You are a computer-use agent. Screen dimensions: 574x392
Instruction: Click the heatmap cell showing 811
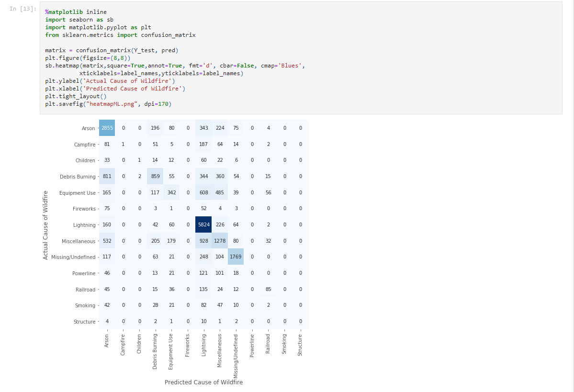[x=107, y=176]
